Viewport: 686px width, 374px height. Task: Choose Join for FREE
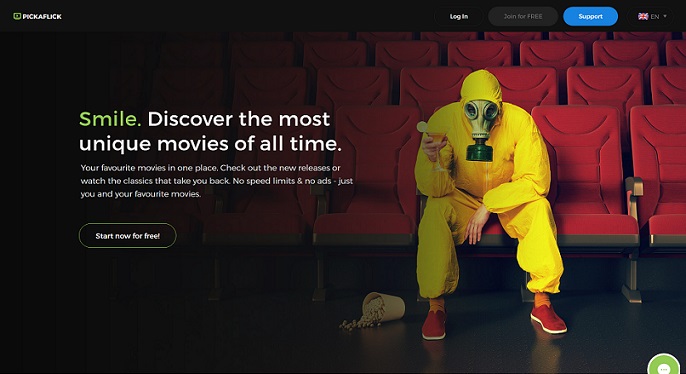[x=523, y=16]
